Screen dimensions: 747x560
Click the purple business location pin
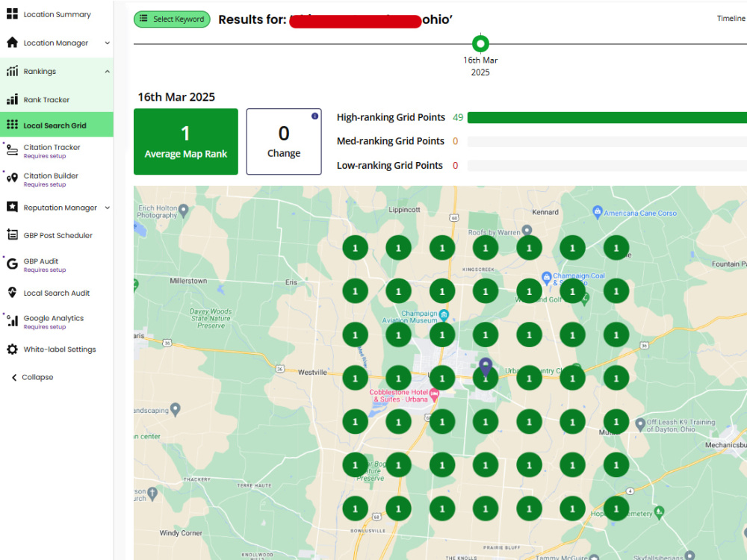click(485, 367)
